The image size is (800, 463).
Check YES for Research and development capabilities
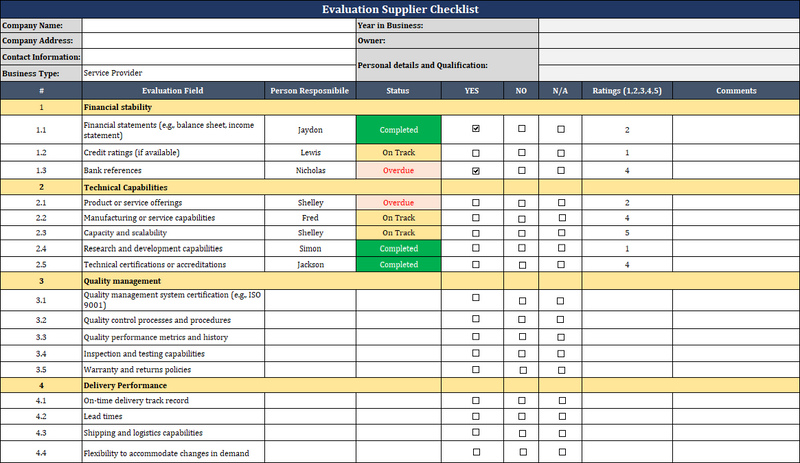point(476,248)
